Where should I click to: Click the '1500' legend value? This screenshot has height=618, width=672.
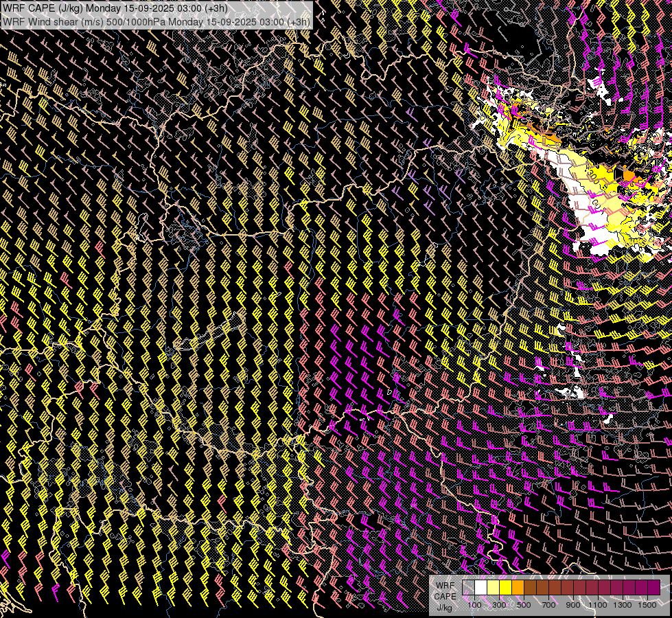(647, 605)
